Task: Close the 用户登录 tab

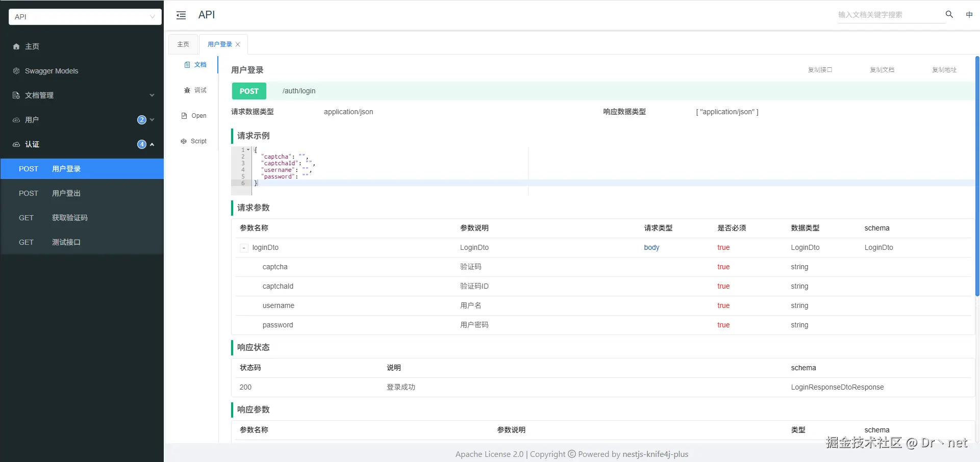Action: point(238,44)
